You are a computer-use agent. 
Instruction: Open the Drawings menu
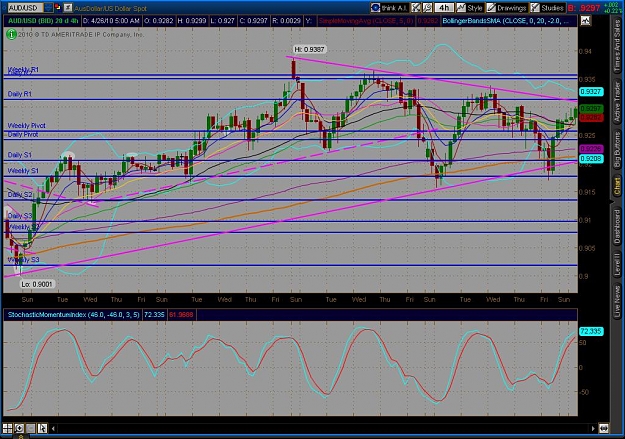point(507,8)
